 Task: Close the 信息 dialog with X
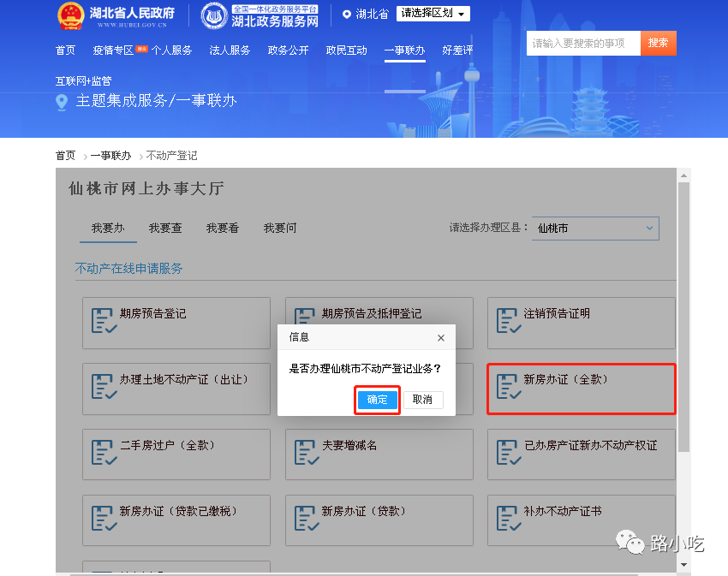pos(441,338)
